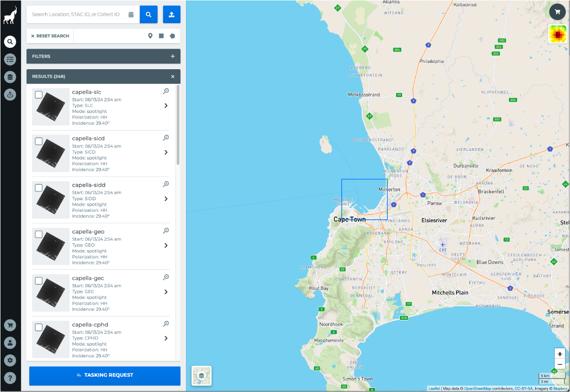Click the Hout Bay map label

click(319, 288)
